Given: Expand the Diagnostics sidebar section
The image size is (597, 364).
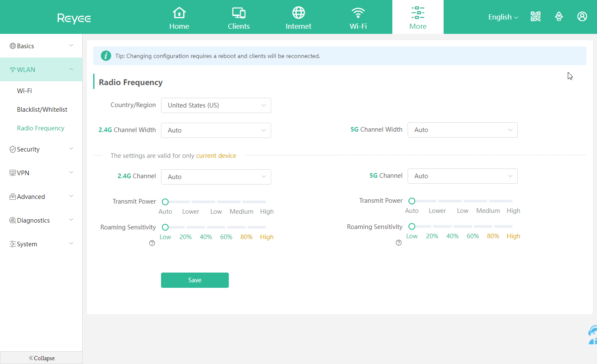Looking at the screenshot, I should (x=41, y=221).
